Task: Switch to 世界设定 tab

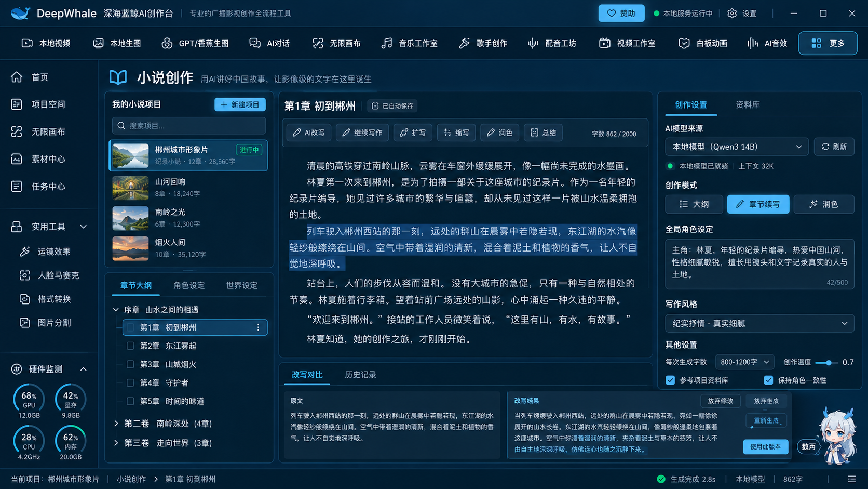Action: (x=242, y=285)
